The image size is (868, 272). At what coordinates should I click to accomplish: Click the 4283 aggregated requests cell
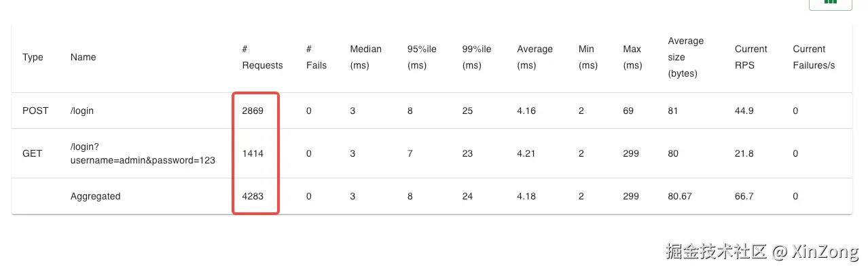tap(253, 197)
